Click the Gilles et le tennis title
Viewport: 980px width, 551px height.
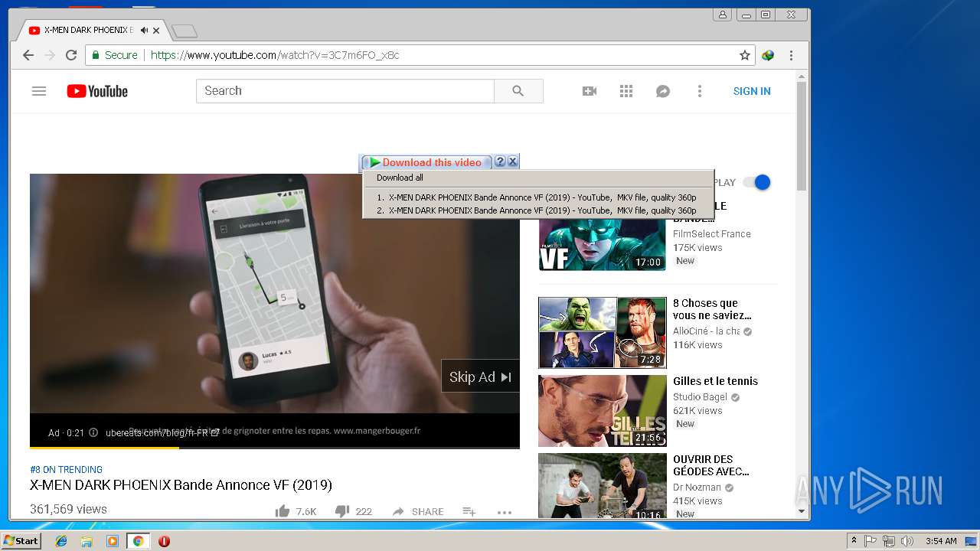[715, 381]
